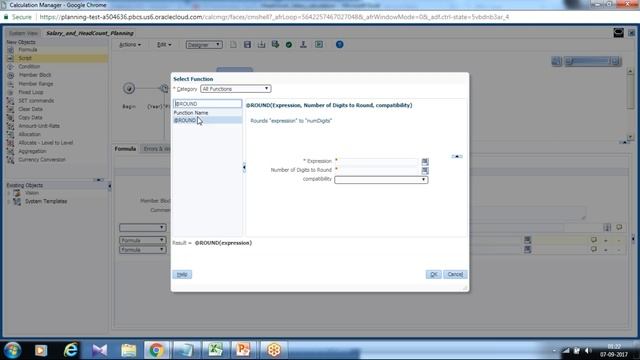The width and height of the screenshot is (640, 360).
Task: Open member selector icon beside Expression field
Action: 425,162
